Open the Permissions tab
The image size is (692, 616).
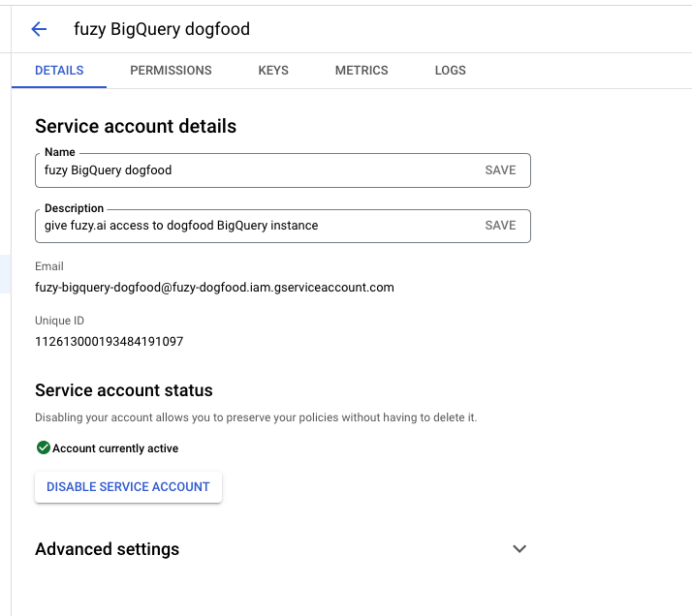pos(171,71)
